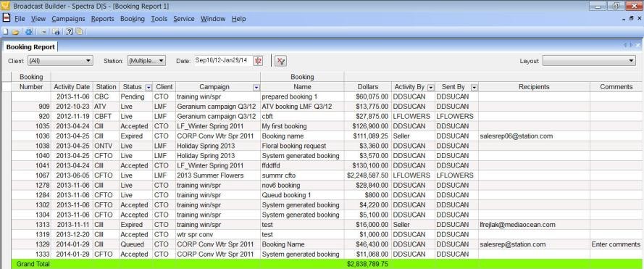Screen dimensions: 644x269
Task: Click the document icon left of File menu
Action: coord(7,18)
